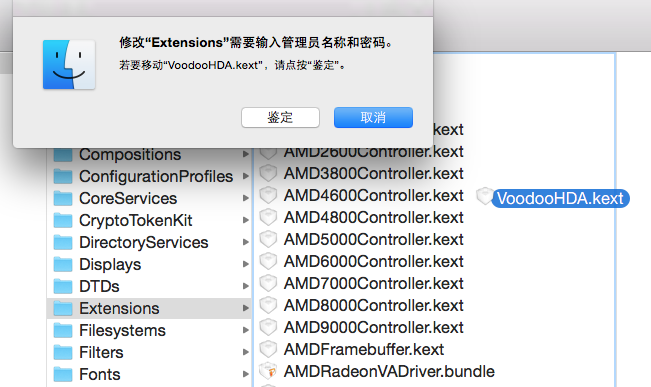Click the kext icon beside VoodooHDA.kext
Viewport: 651px width, 387px height.
click(x=484, y=196)
